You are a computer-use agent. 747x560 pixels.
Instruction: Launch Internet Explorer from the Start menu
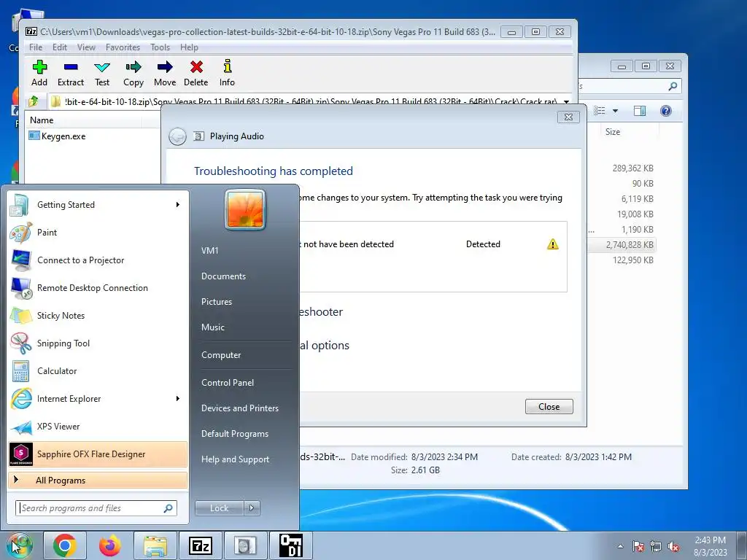(98, 399)
